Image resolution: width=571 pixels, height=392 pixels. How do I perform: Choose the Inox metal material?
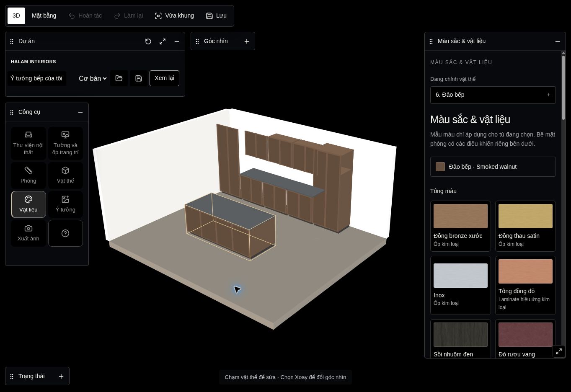(460, 285)
